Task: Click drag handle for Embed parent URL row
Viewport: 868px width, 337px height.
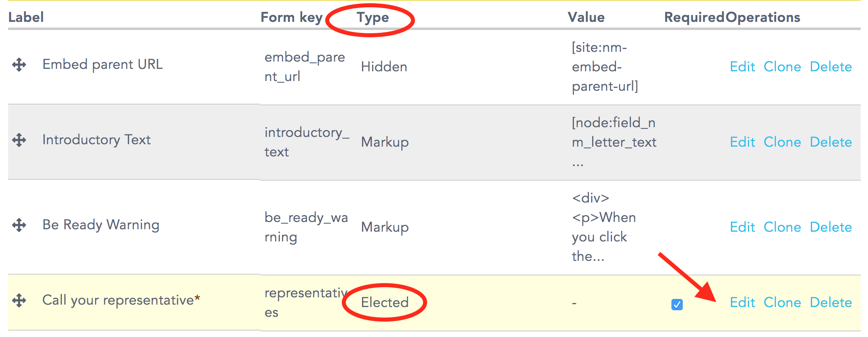Action: coord(19,64)
